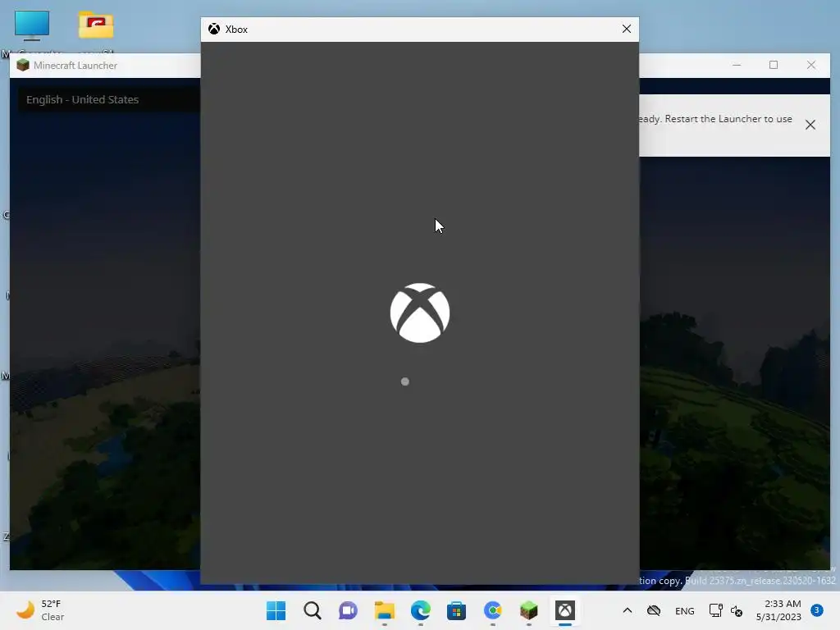Open Microsoft Store from taskbar
This screenshot has height=630, width=840.
pos(456,610)
